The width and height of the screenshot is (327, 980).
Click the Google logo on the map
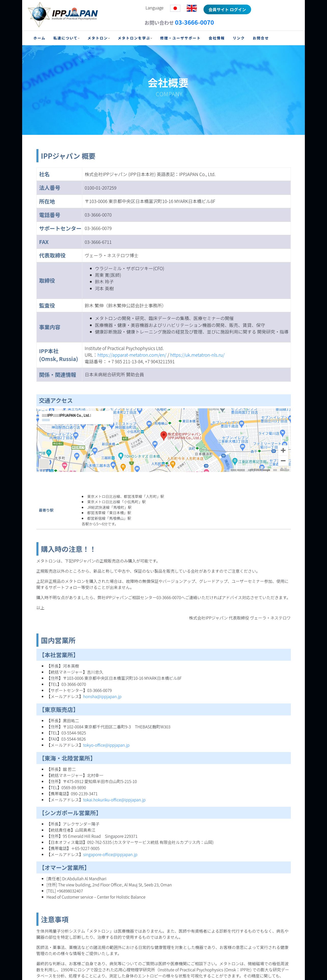[x=164, y=465]
